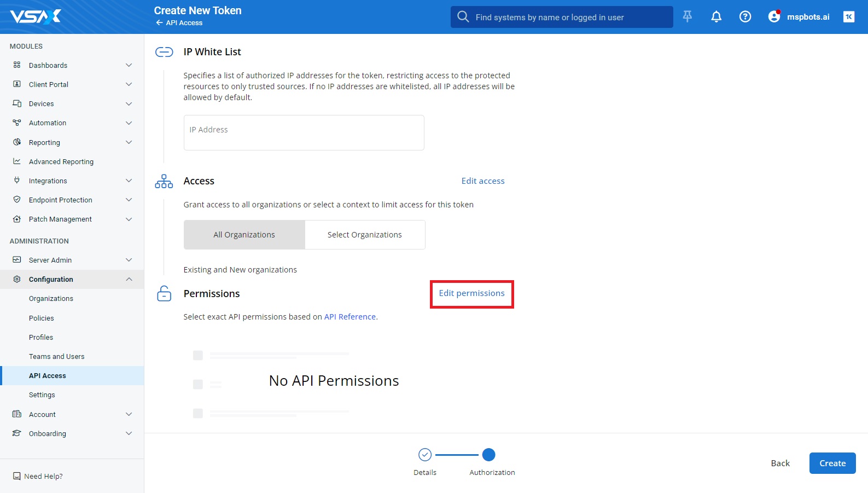Screen dimensions: 868x493
Task: Click the Edit permissions link
Action: pyautogui.click(x=471, y=293)
